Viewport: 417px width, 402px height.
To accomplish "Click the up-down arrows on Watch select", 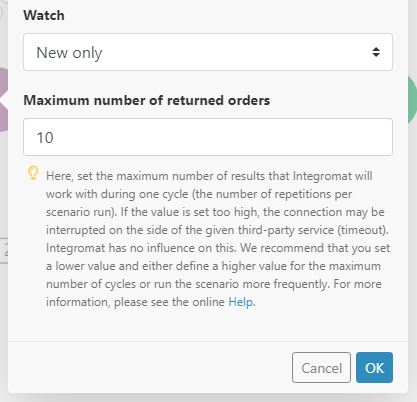I will click(x=376, y=52).
